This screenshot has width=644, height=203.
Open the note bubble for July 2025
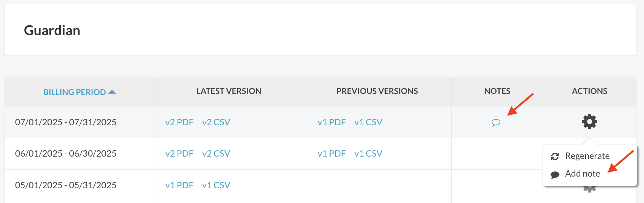(x=496, y=123)
